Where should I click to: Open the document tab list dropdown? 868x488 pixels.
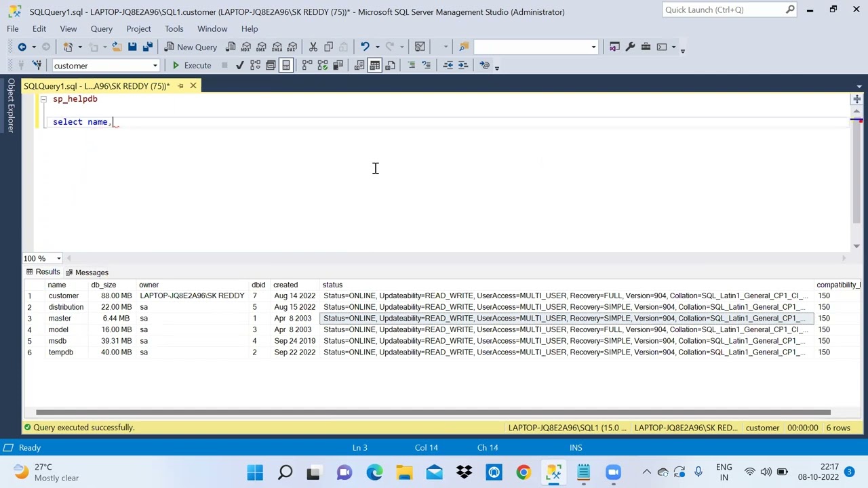(859, 86)
